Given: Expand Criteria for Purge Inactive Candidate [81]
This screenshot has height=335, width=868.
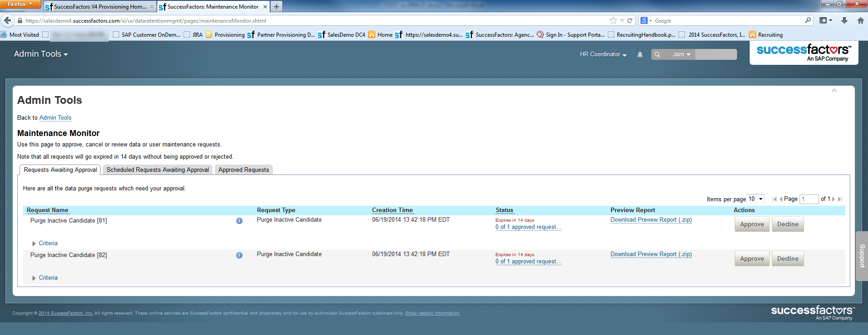Looking at the screenshot, I should point(45,243).
